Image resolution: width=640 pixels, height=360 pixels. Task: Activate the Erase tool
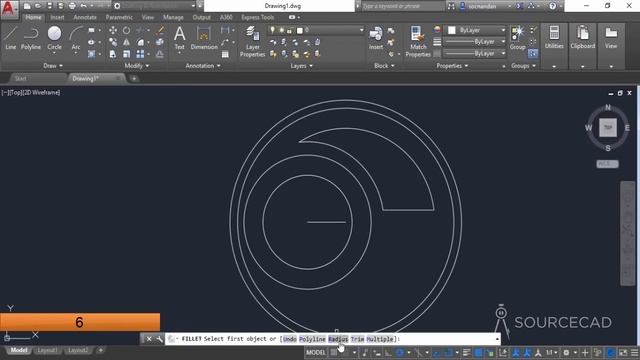click(160, 30)
